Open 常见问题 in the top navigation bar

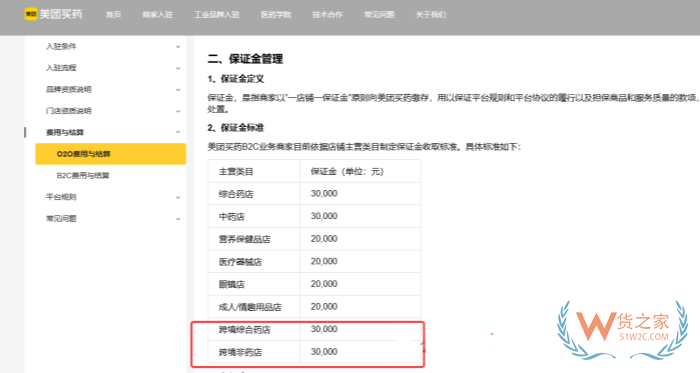379,15
